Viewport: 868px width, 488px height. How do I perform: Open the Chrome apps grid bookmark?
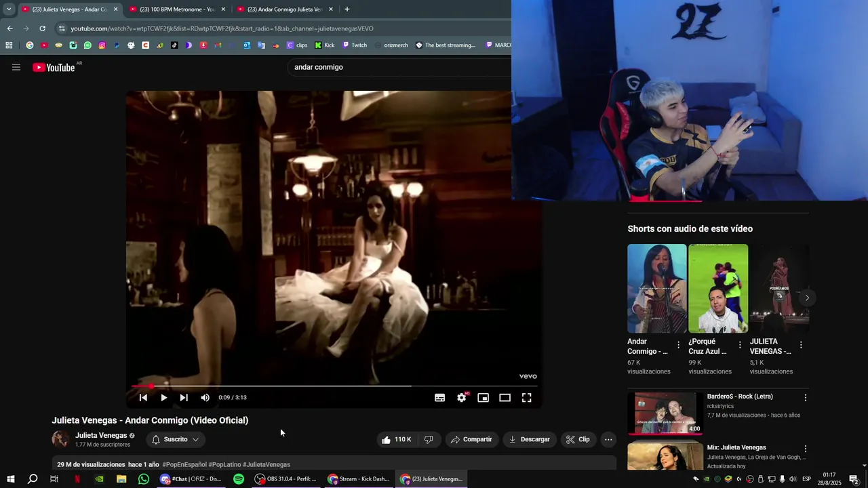click(x=9, y=45)
